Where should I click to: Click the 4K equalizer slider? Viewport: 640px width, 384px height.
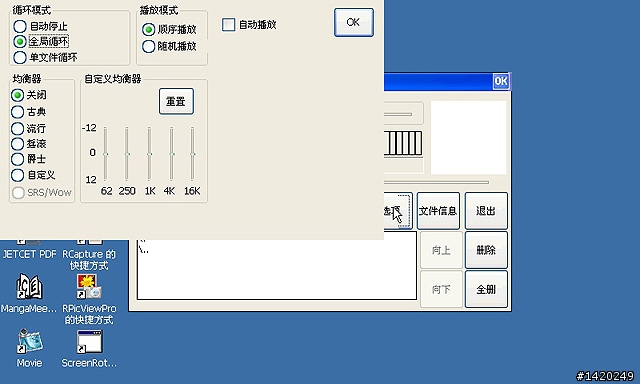click(171, 154)
